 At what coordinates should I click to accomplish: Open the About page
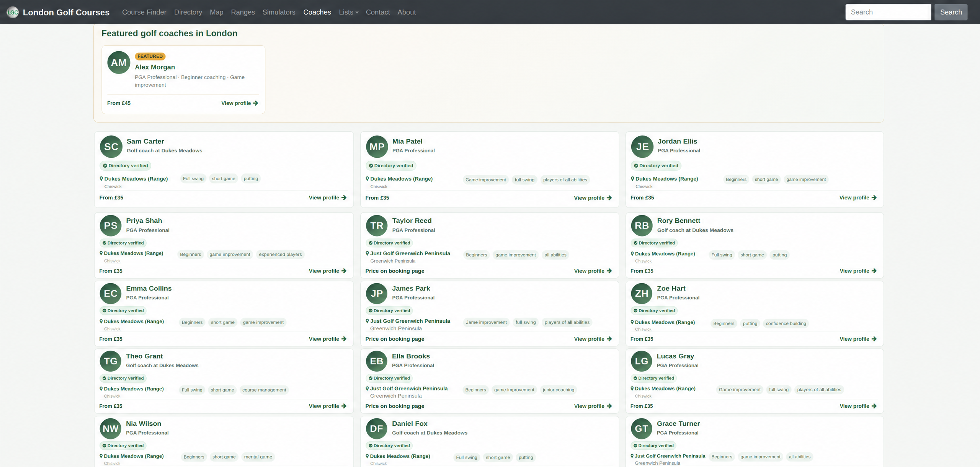(x=407, y=12)
